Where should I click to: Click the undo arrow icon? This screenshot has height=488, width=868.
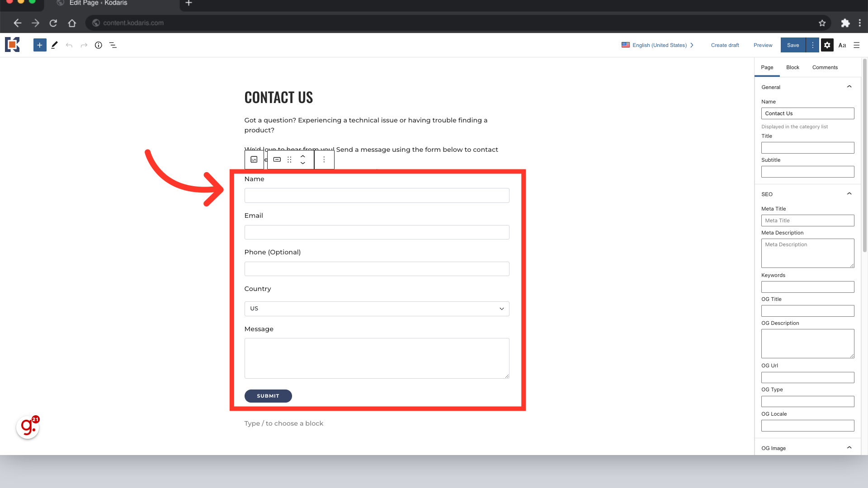(69, 45)
